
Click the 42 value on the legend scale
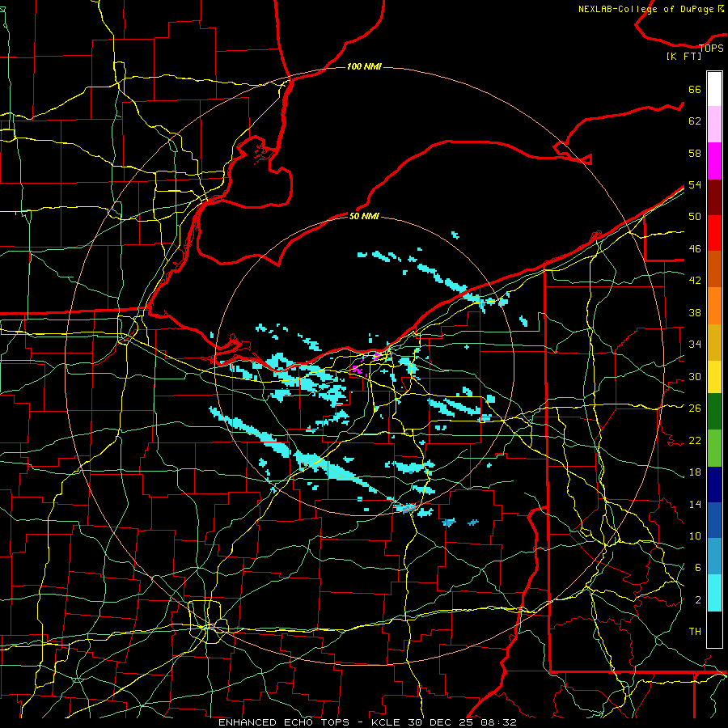click(695, 281)
